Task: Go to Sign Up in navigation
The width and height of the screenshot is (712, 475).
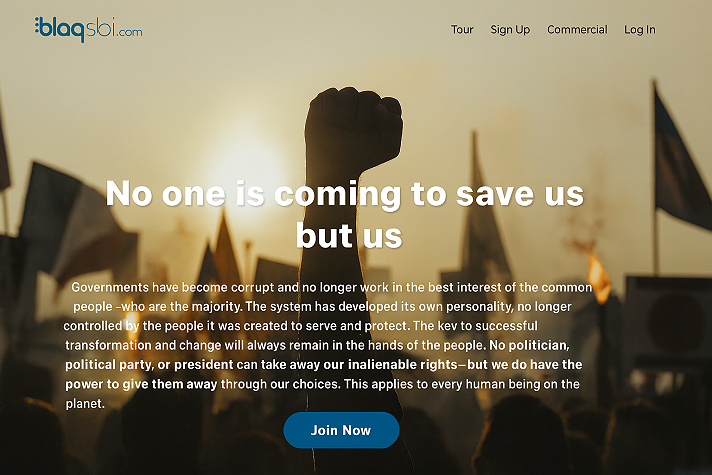Action: [x=510, y=30]
